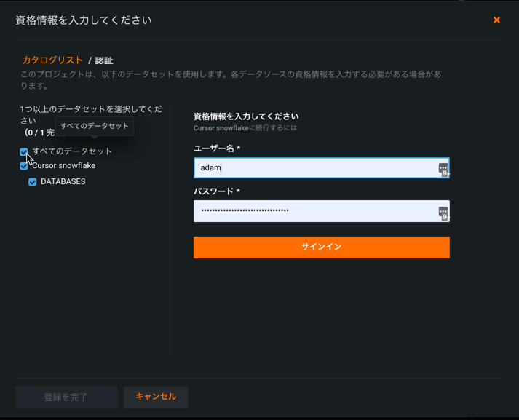The width and height of the screenshot is (519, 420).
Task: Click password manager icon in username field
Action: pyautogui.click(x=443, y=169)
